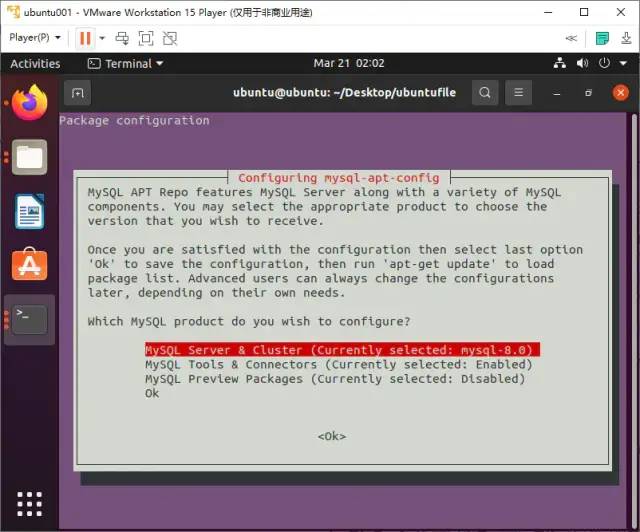Click the Package configuration header text

(134, 121)
